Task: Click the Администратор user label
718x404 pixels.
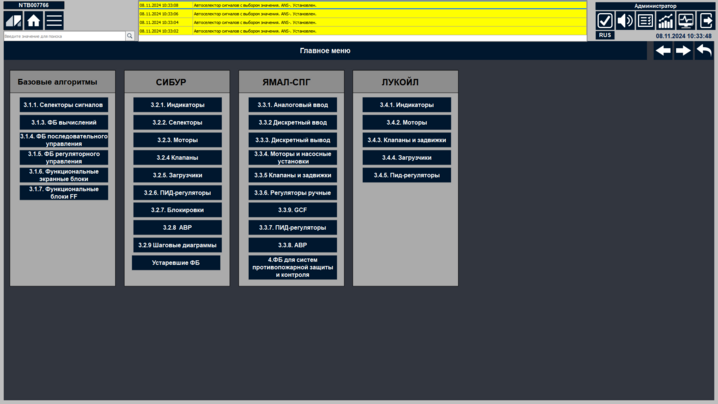Action: coord(655,6)
